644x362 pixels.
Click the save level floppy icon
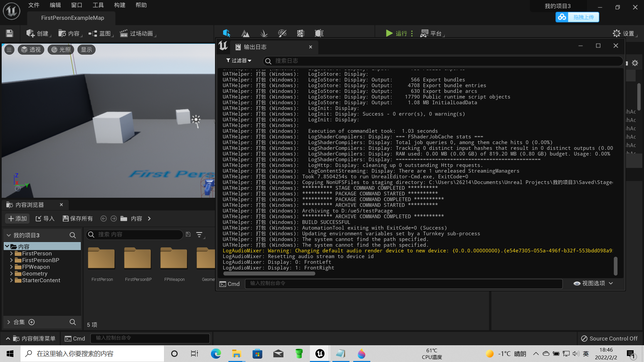[x=9, y=33]
